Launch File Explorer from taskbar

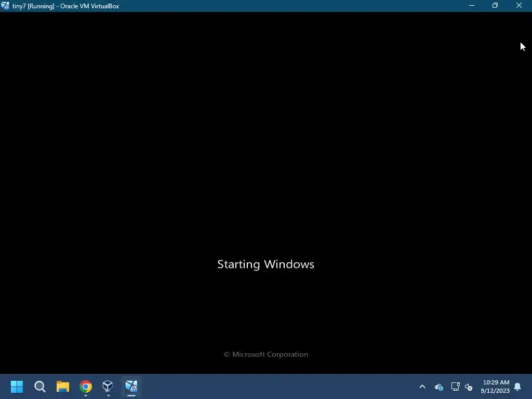(x=63, y=387)
